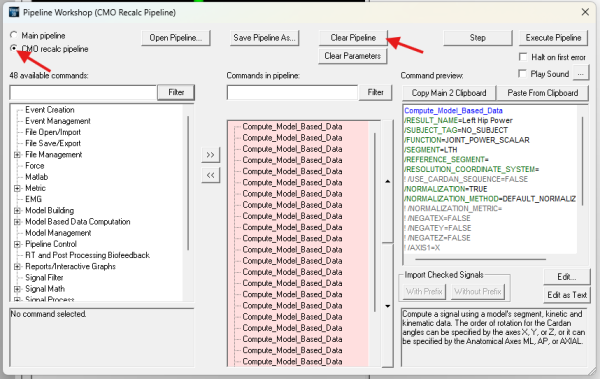Remove command with the << button
600x379 pixels.
pyautogui.click(x=210, y=175)
